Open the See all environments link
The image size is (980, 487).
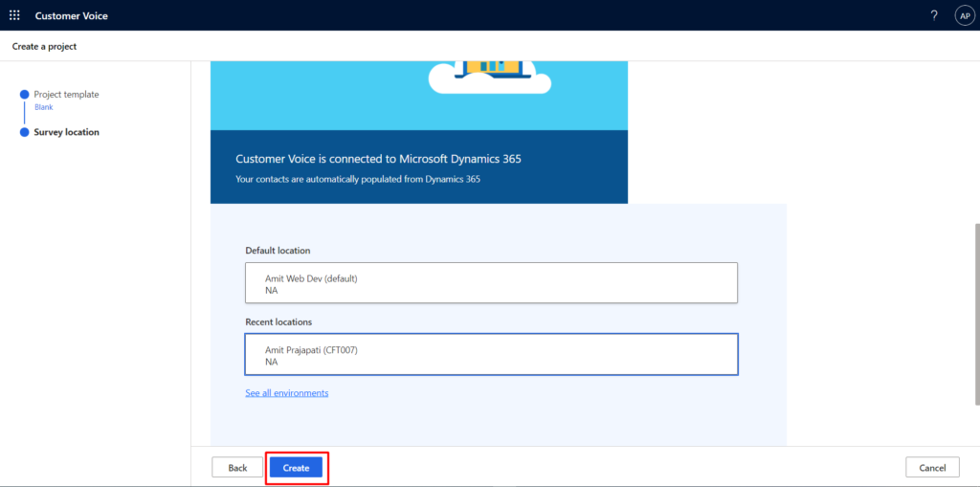(x=287, y=393)
